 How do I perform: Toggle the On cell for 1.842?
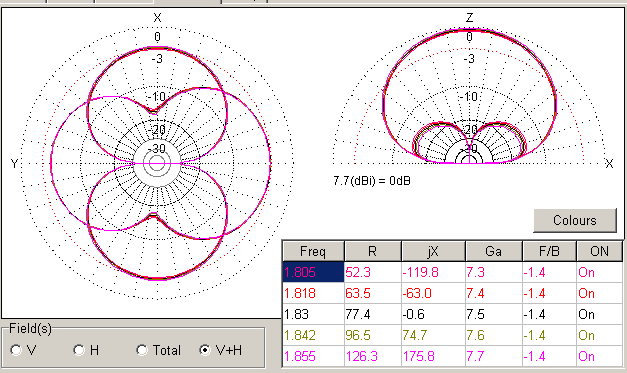click(599, 335)
